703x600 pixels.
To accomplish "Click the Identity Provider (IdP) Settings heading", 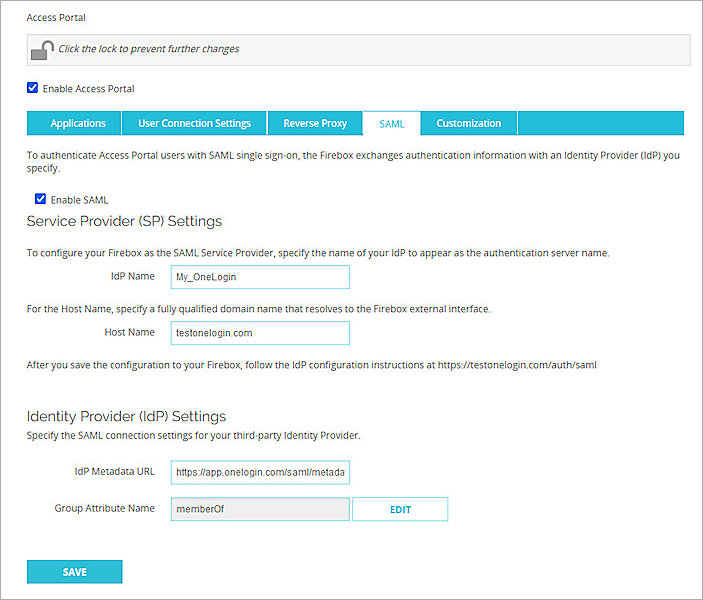I will (x=126, y=416).
